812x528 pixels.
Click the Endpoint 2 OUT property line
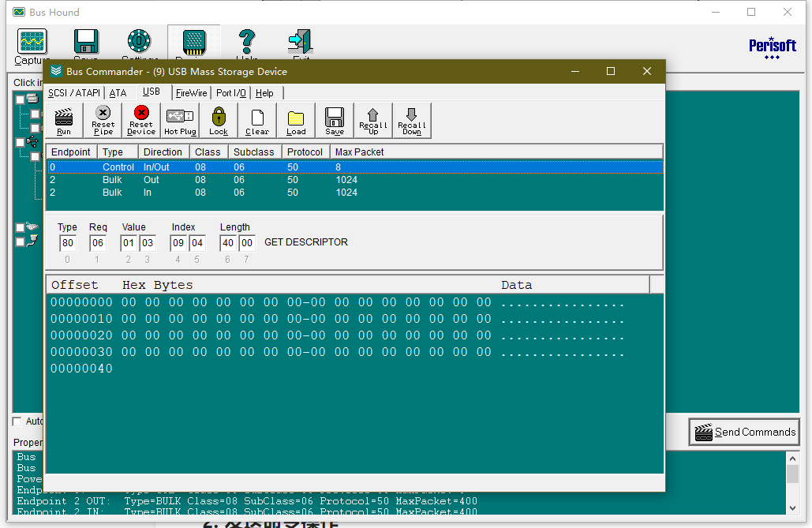[246, 501]
